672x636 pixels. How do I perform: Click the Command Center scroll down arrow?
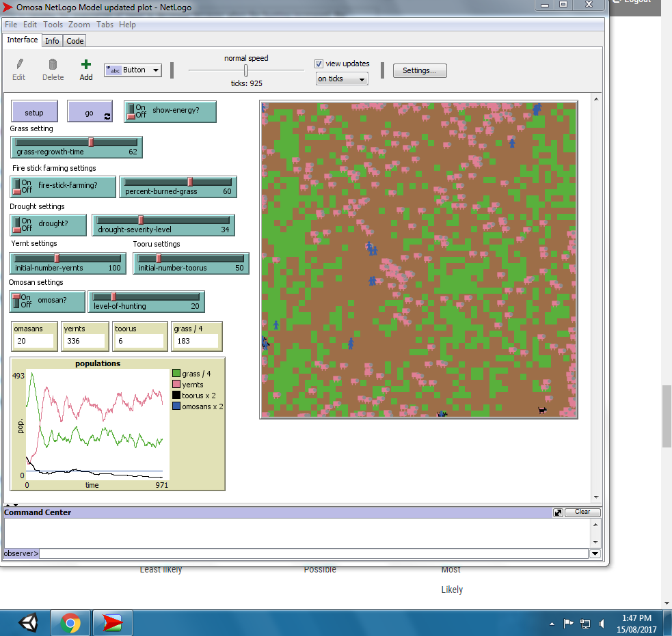pos(595,542)
